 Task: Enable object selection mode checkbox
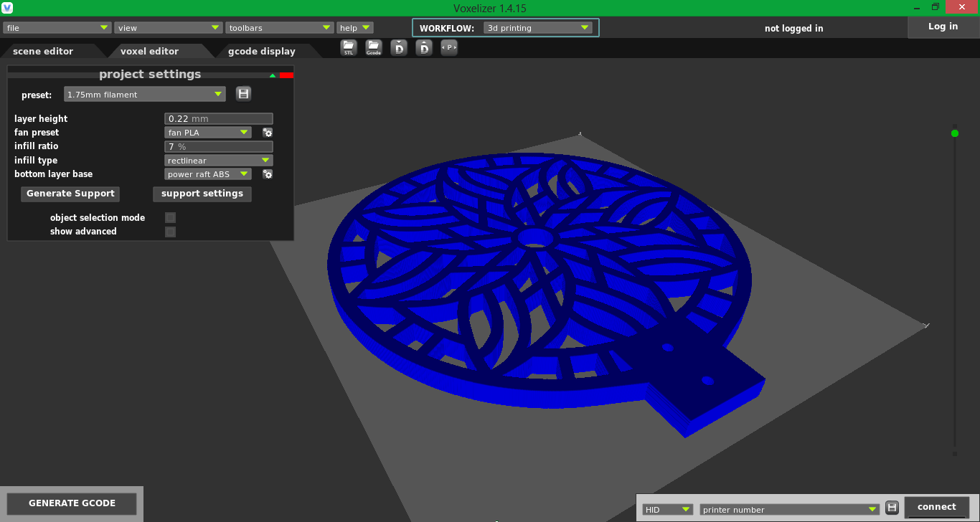coord(170,217)
